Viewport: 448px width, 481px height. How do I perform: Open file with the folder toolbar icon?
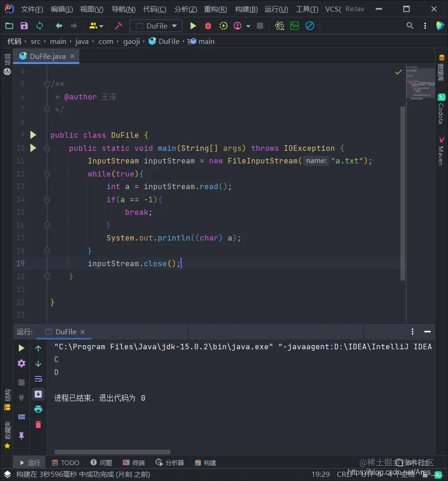coord(9,26)
